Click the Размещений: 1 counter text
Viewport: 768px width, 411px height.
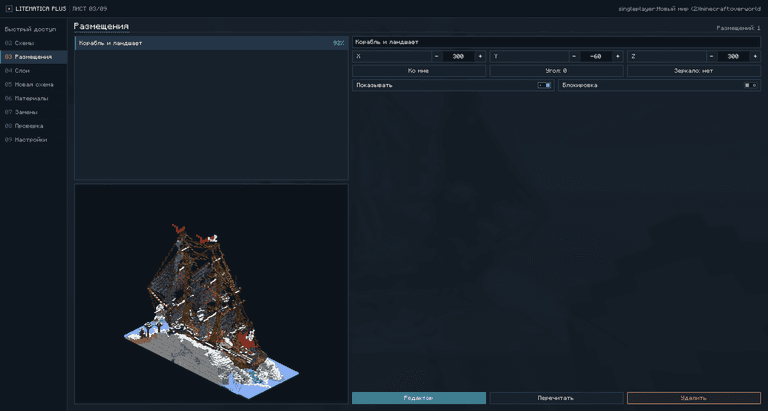pyautogui.click(x=739, y=28)
